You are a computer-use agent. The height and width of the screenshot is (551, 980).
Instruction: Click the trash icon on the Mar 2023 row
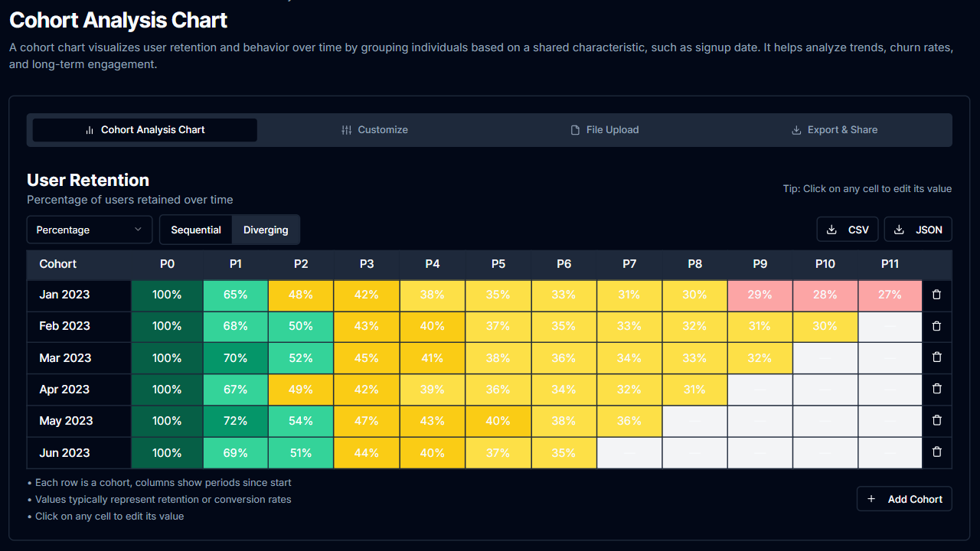pyautogui.click(x=936, y=357)
